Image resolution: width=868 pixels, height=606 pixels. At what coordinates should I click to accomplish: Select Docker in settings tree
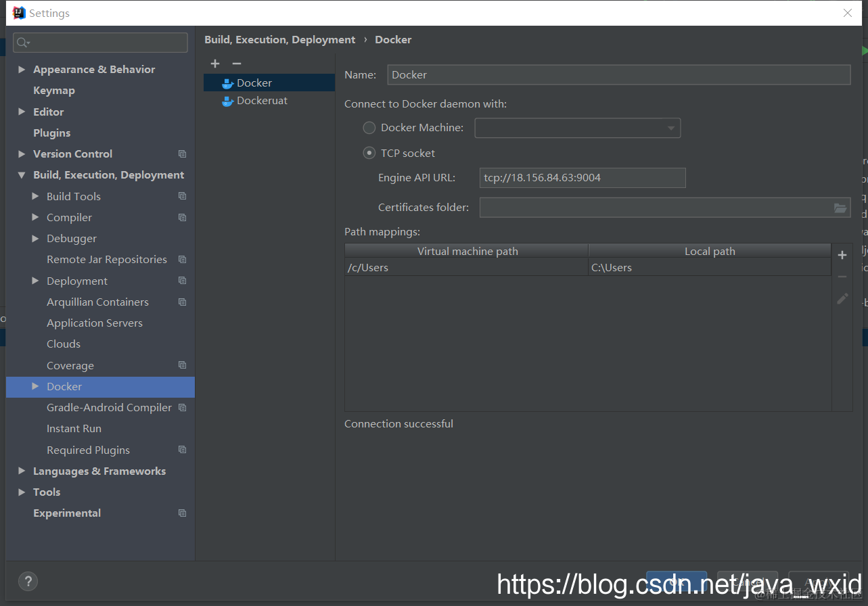click(100, 387)
